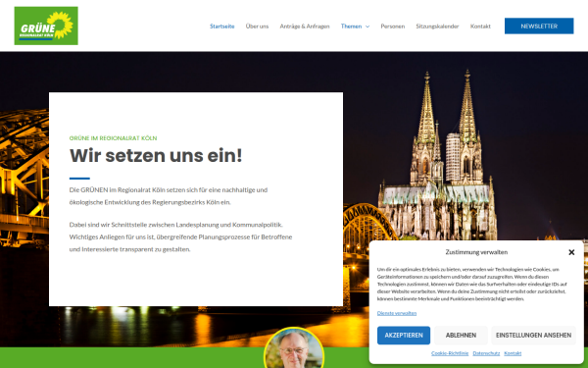The image size is (588, 368).
Task: Click the Grüne Regionalrat Köln logo
Action: pos(46,26)
